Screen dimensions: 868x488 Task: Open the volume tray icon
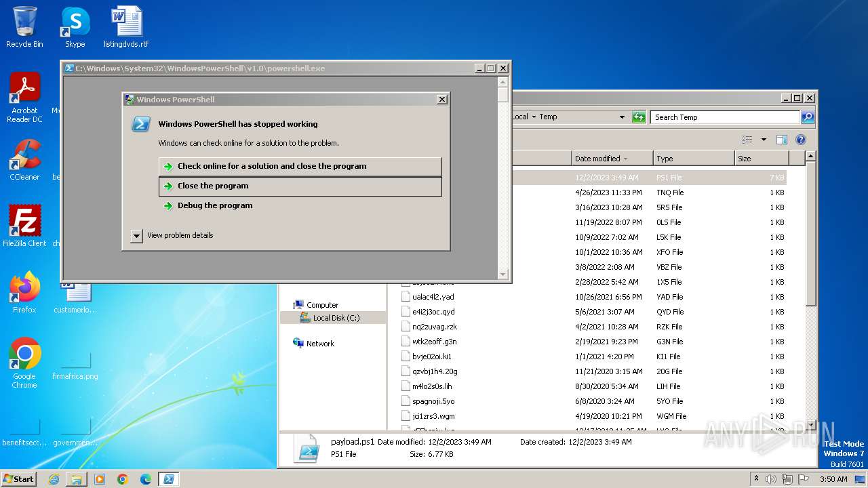point(770,479)
